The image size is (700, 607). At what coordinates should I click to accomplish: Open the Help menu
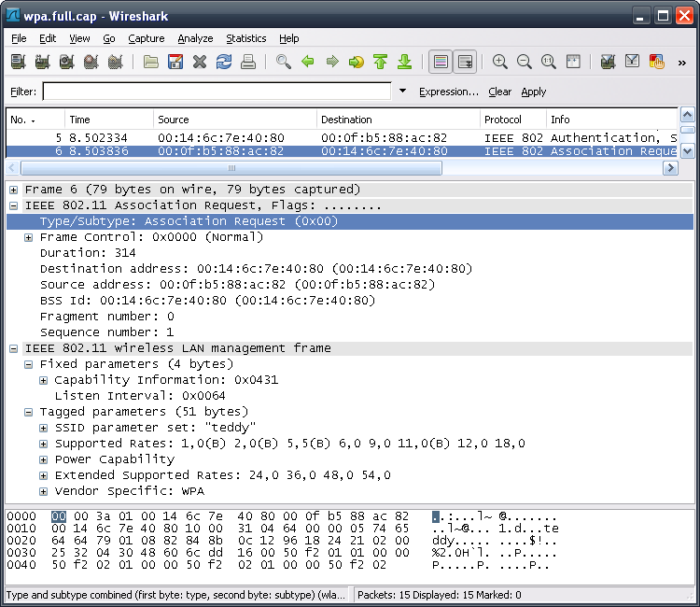[288, 38]
